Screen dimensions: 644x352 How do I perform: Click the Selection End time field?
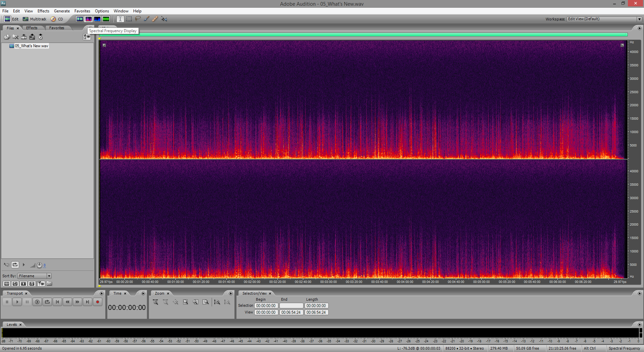point(291,306)
